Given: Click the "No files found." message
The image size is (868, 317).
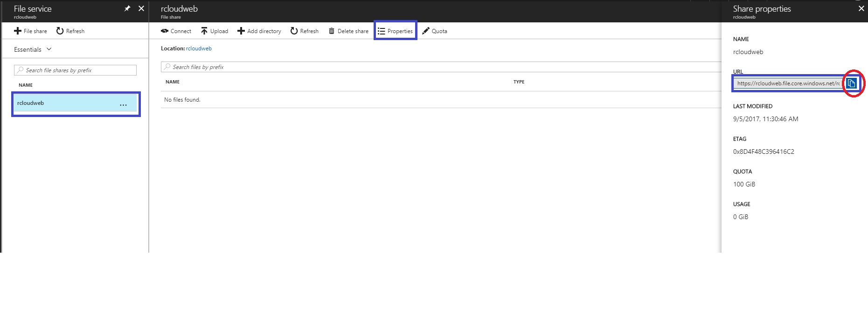Looking at the screenshot, I should coord(182,100).
